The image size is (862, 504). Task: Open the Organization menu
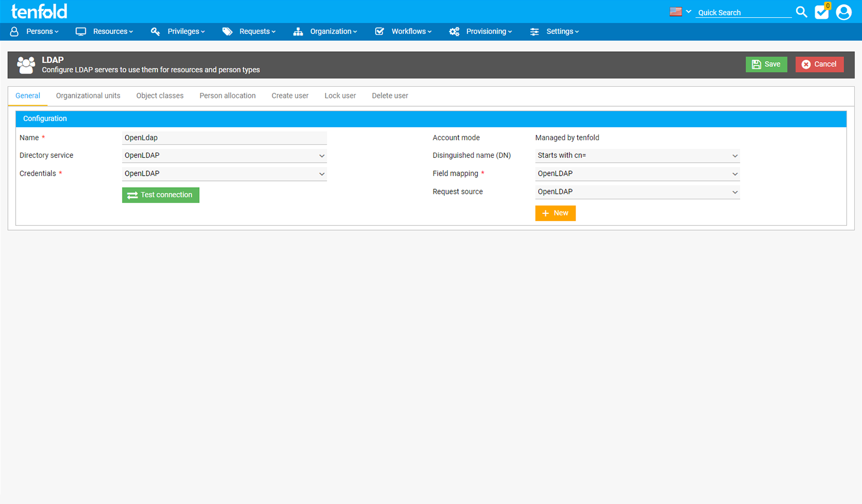tap(334, 31)
